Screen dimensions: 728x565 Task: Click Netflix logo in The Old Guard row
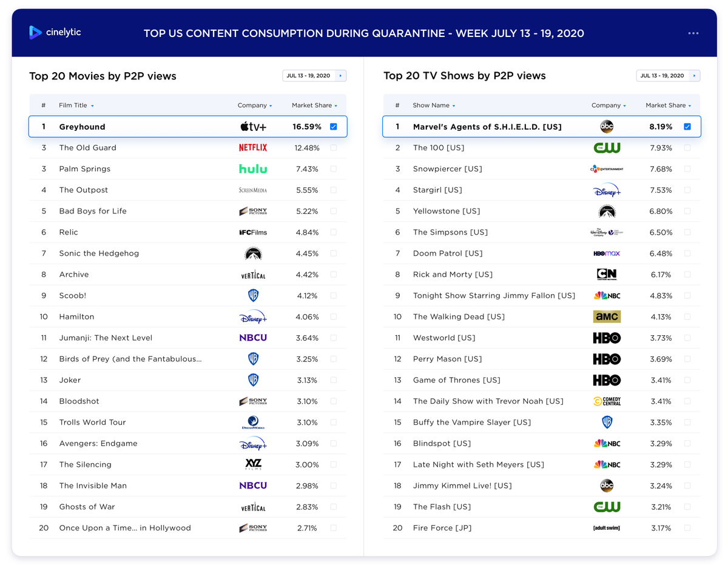point(253,148)
